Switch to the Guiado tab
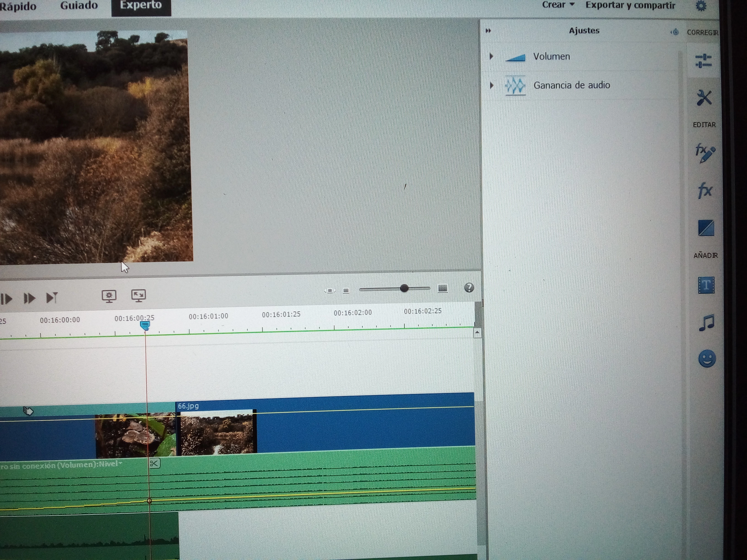Image resolution: width=747 pixels, height=560 pixels. [x=79, y=5]
